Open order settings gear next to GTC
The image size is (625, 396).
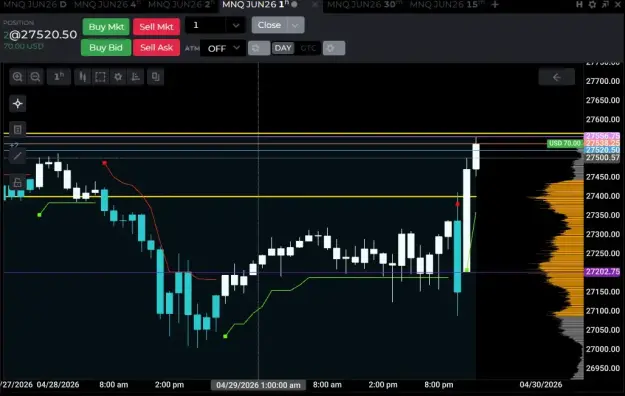(334, 48)
